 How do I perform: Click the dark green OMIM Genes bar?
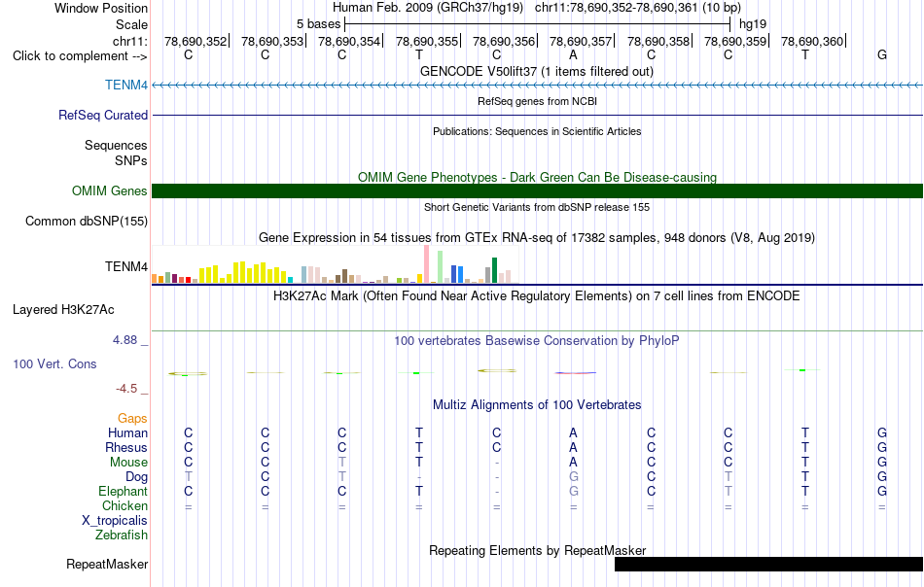[538, 190]
